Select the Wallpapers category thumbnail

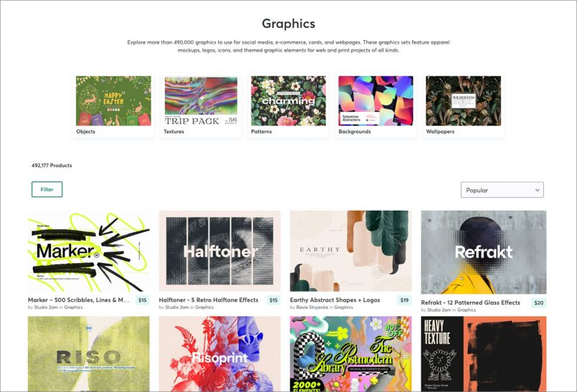click(463, 101)
